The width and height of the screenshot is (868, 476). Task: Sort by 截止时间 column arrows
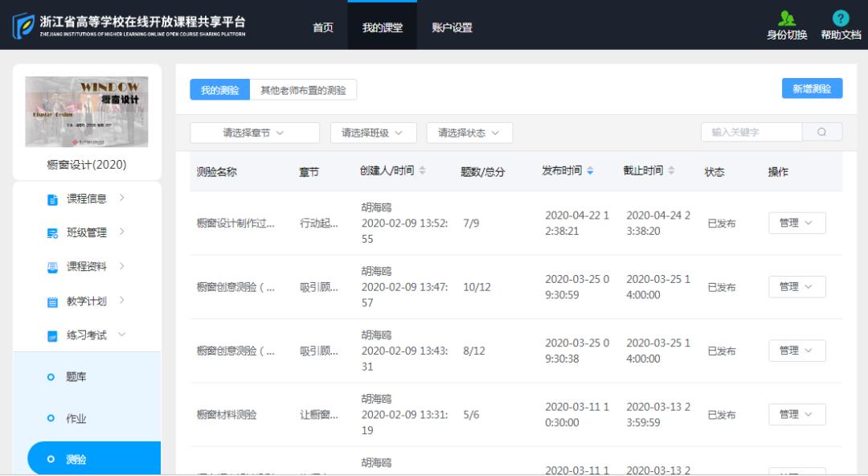[672, 171]
